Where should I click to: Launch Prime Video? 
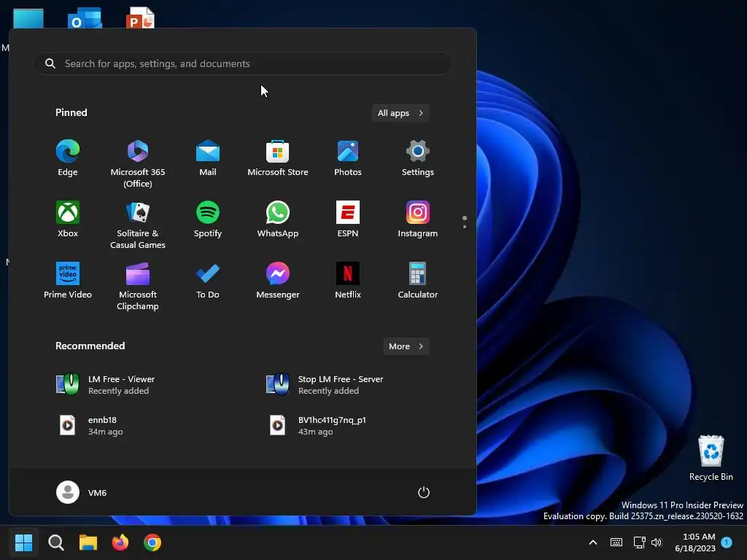click(68, 281)
